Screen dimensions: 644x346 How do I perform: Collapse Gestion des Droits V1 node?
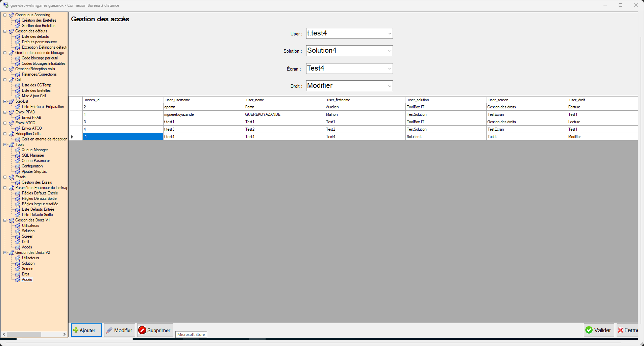coord(5,220)
